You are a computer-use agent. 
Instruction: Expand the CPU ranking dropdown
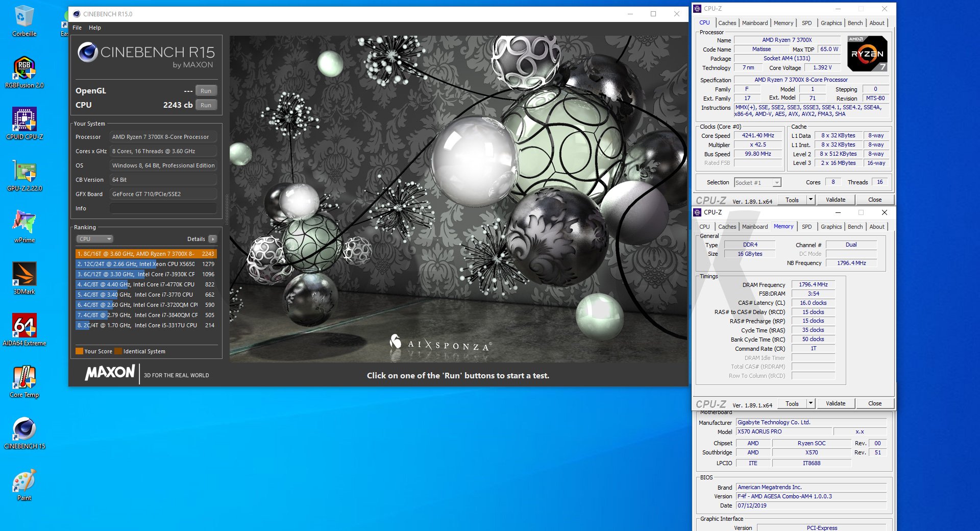click(95, 239)
